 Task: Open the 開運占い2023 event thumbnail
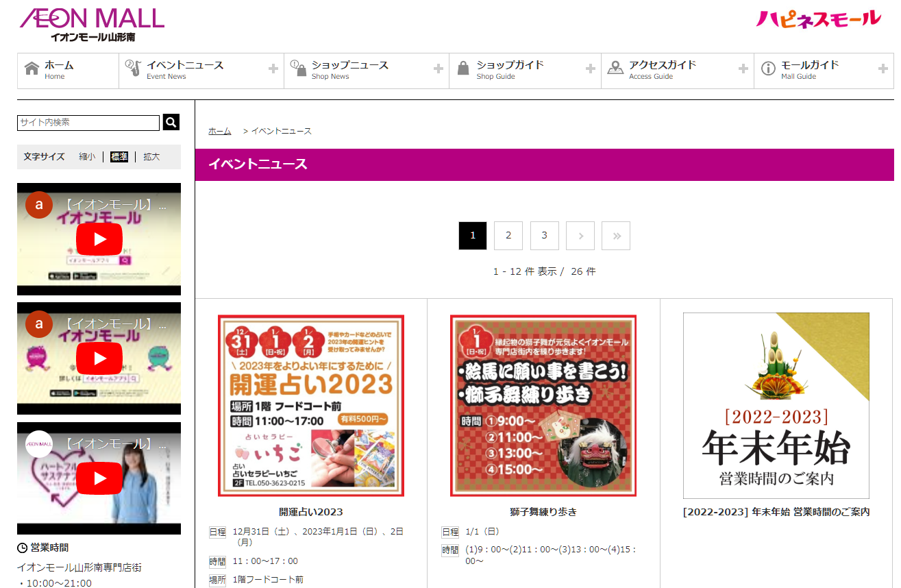tap(311, 405)
